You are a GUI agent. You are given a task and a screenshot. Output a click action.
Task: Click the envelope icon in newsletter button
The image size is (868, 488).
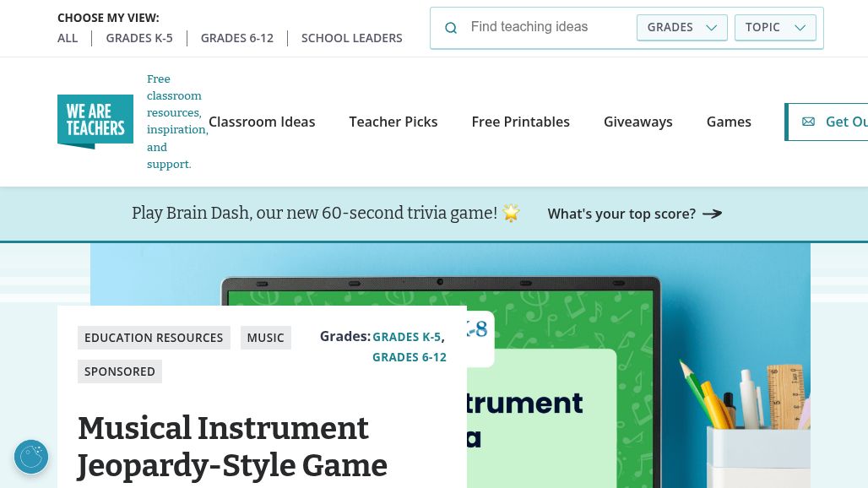[808, 122]
